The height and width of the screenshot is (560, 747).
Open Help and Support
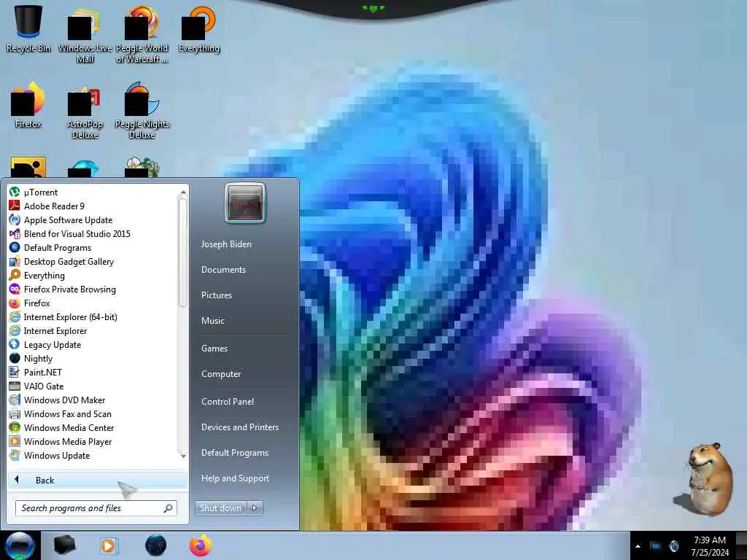pyautogui.click(x=236, y=478)
